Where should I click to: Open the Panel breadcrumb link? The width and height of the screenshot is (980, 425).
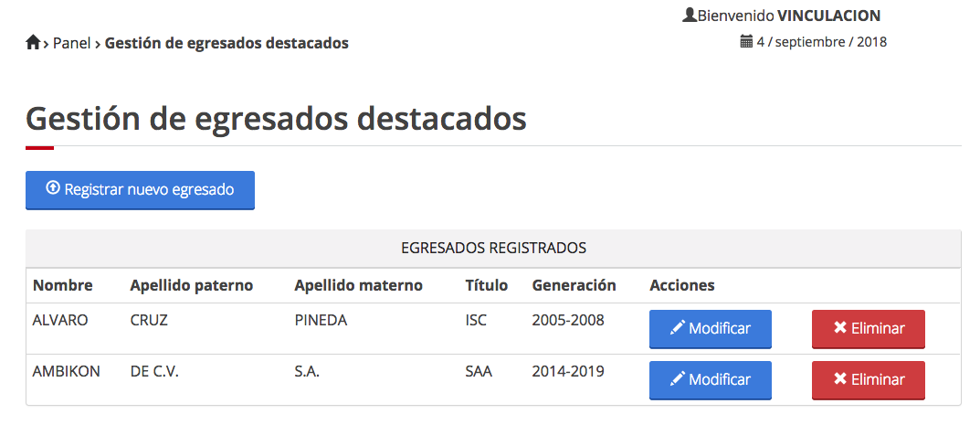pyautogui.click(x=71, y=43)
